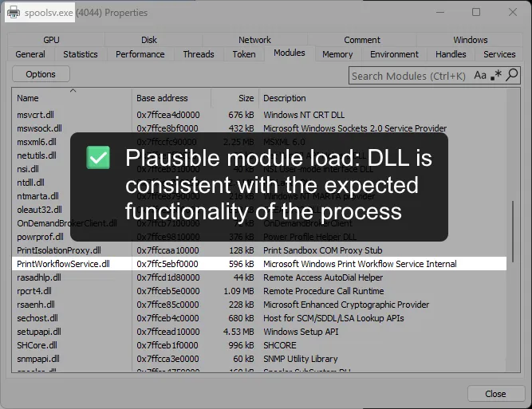Image resolution: width=532 pixels, height=409 pixels.
Task: Sort by the Description column header
Action: 383,98
